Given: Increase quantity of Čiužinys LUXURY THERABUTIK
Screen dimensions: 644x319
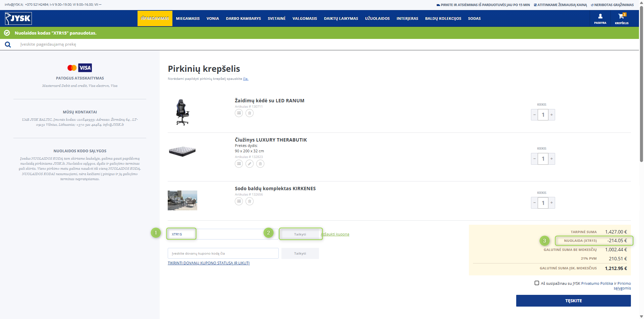Looking at the screenshot, I should point(552,159).
